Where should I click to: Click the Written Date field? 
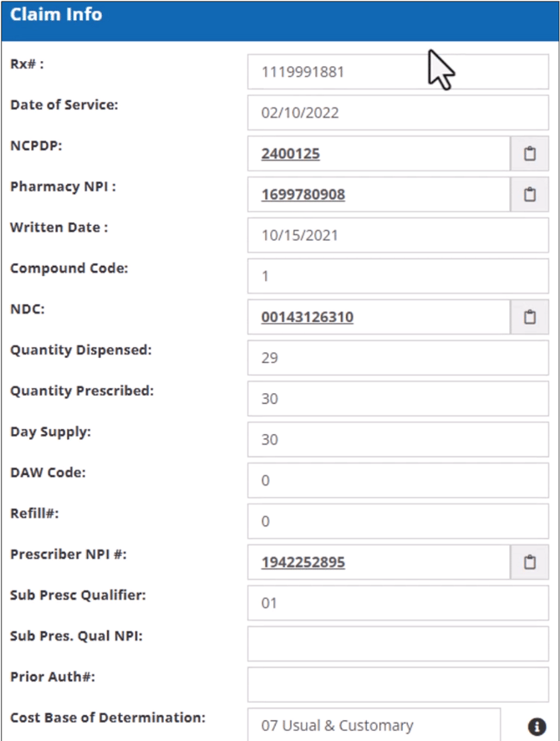coord(398,235)
